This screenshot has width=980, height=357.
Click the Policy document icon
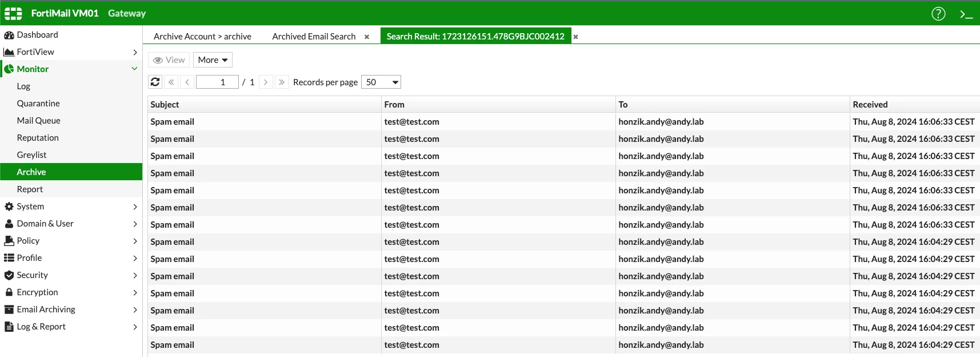pyautogui.click(x=9, y=241)
